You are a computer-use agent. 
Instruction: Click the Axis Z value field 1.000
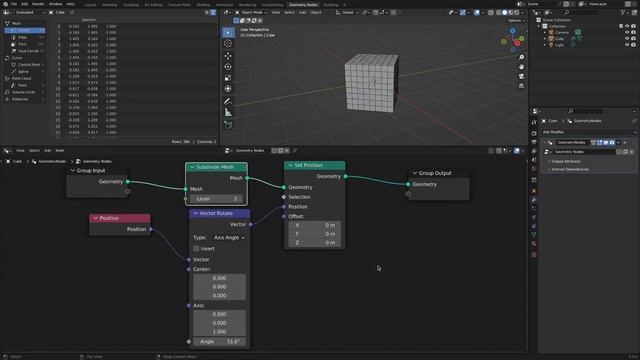(219, 332)
